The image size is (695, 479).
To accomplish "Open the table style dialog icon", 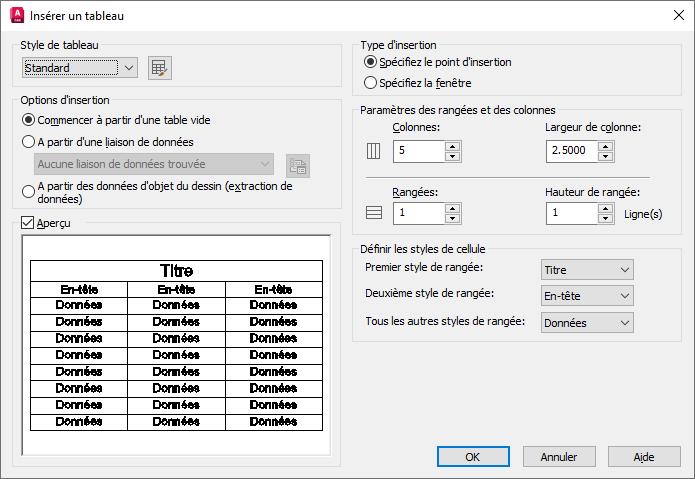I will click(160, 68).
